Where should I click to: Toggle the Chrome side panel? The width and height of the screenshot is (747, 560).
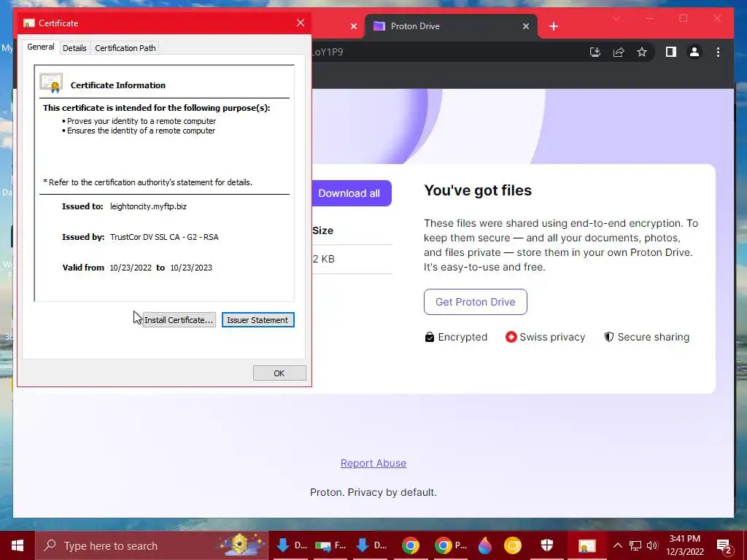click(x=671, y=52)
